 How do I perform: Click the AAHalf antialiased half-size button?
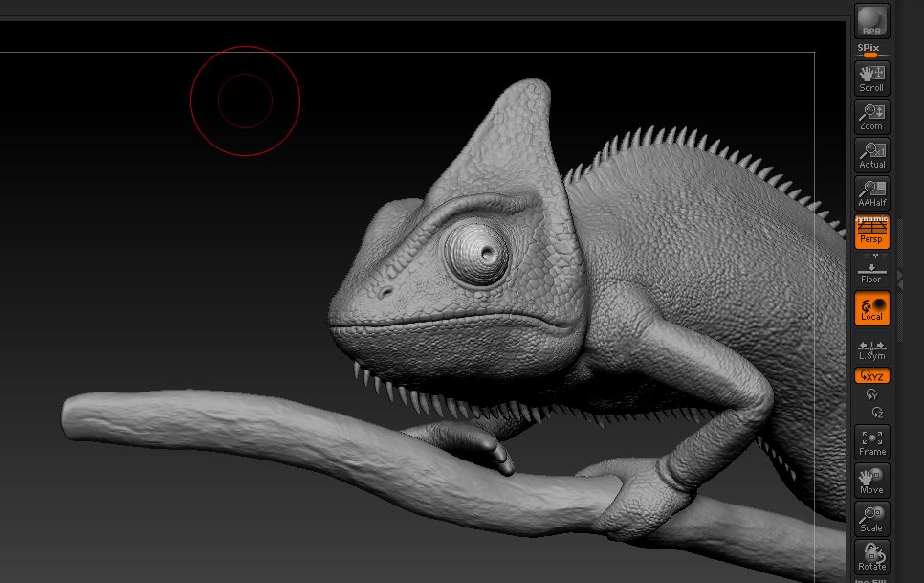872,193
